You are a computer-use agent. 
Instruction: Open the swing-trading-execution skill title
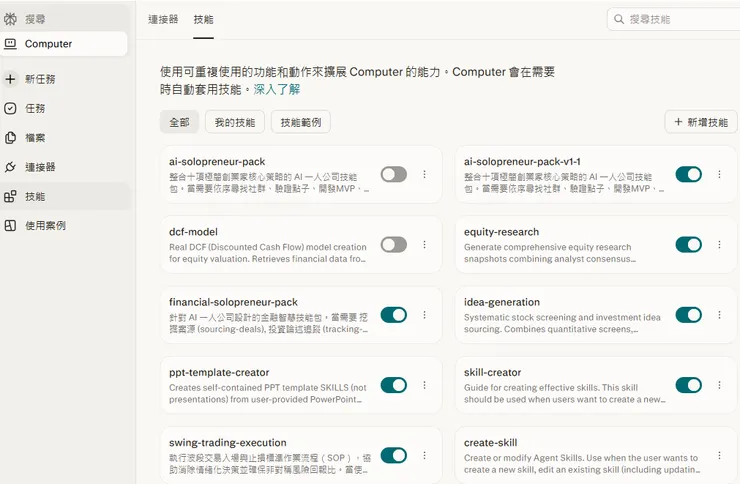[227, 442]
